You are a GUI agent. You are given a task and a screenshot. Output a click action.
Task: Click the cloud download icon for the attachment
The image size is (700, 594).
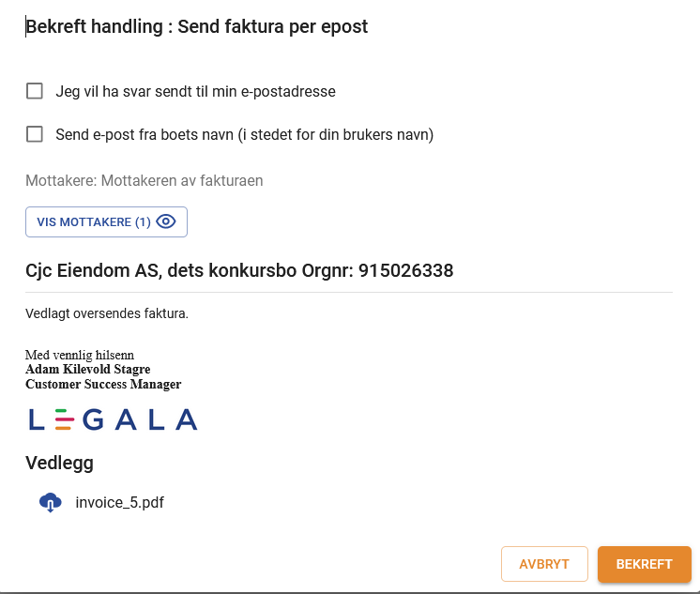51,502
